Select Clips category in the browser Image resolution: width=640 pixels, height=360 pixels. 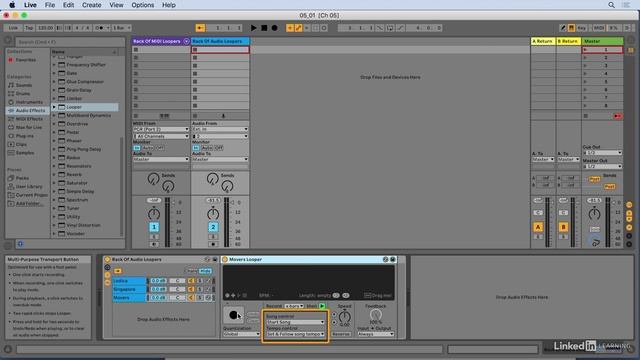coord(21,144)
